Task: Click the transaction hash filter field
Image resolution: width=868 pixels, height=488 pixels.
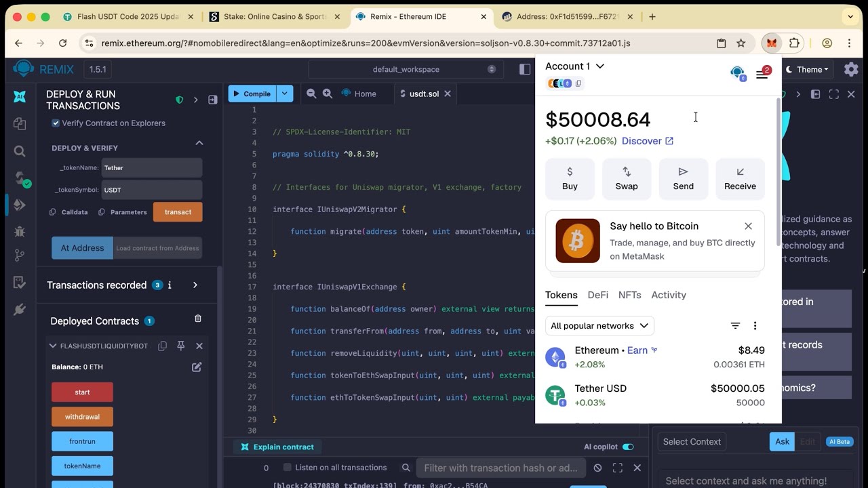Action: click(x=500, y=468)
